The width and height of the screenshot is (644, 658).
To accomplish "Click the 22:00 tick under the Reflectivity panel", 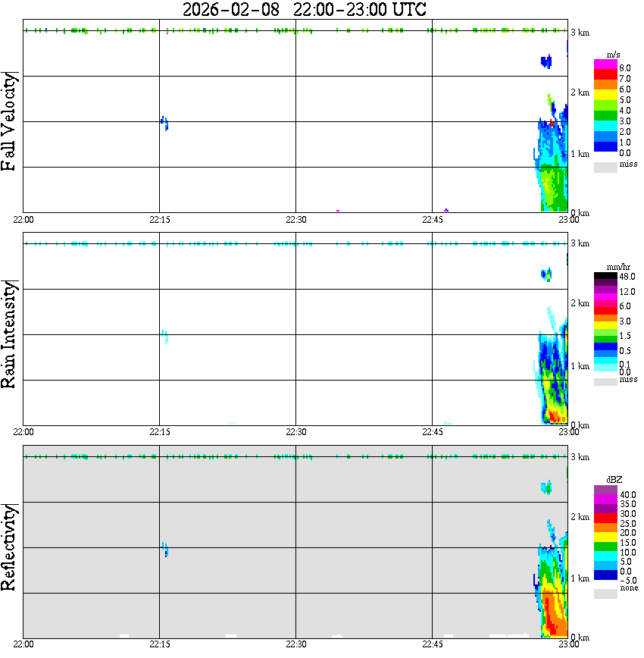I will [23, 644].
